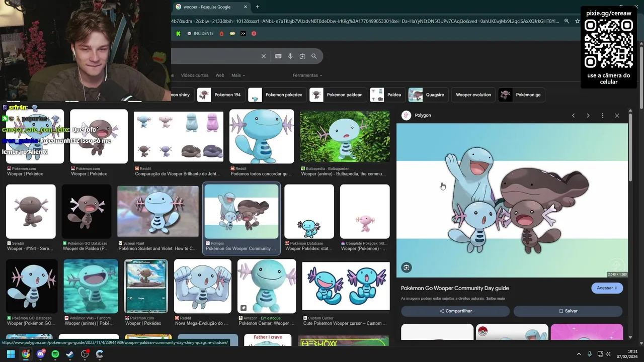This screenshot has height=362, width=644.
Task: Open the volume control in the tray
Action: click(608, 354)
